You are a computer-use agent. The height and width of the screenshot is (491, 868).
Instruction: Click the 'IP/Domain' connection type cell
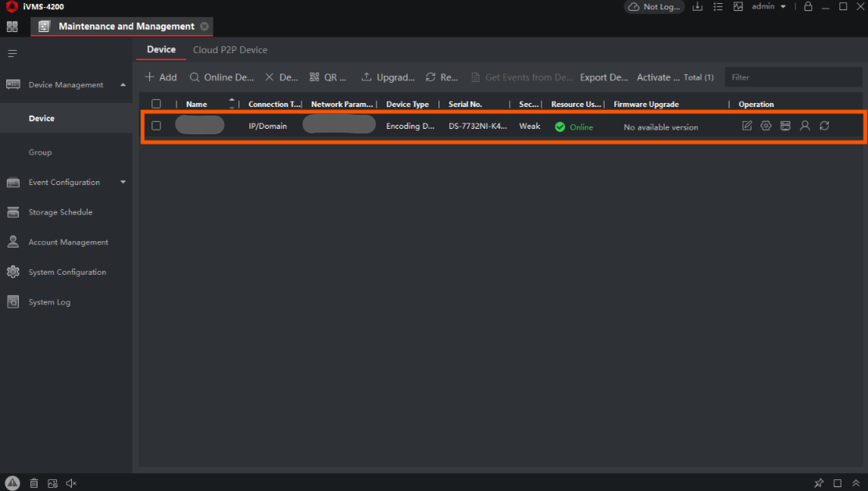(267, 126)
